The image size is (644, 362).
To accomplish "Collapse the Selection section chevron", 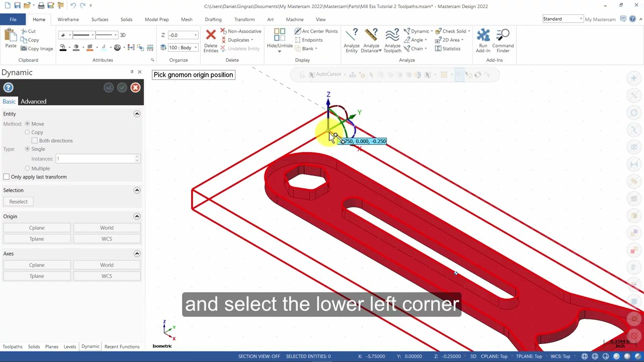I will pos(137,191).
